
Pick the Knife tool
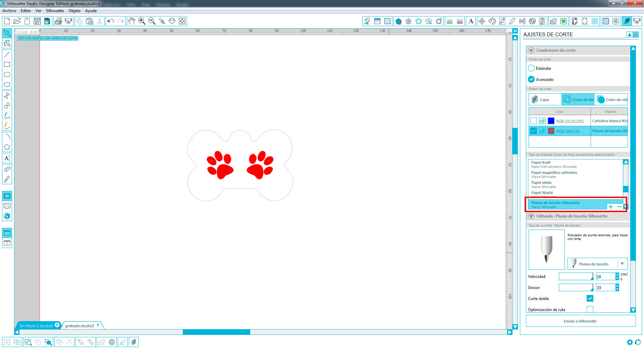point(7,180)
